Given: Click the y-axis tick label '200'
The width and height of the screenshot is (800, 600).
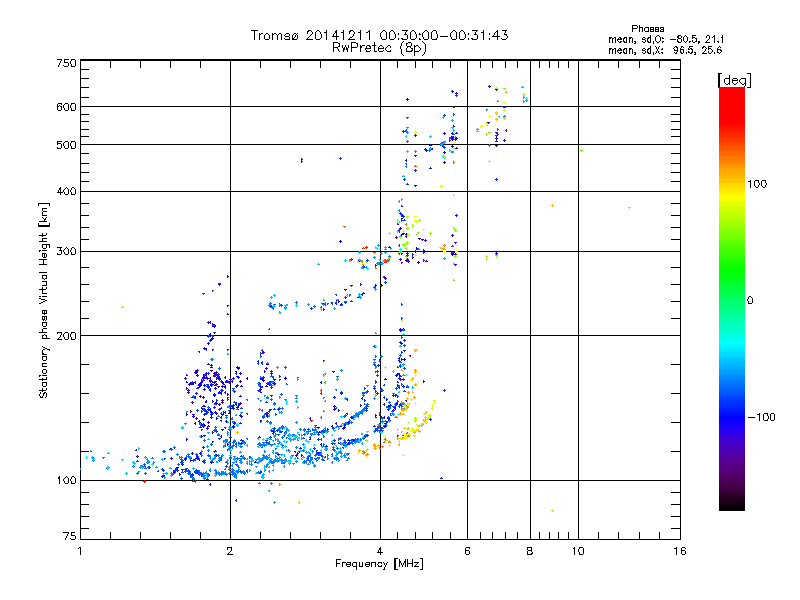Looking at the screenshot, I should [66, 336].
